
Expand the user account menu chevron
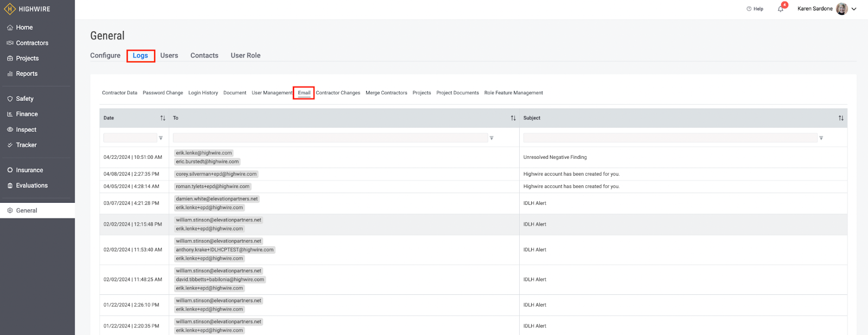854,9
